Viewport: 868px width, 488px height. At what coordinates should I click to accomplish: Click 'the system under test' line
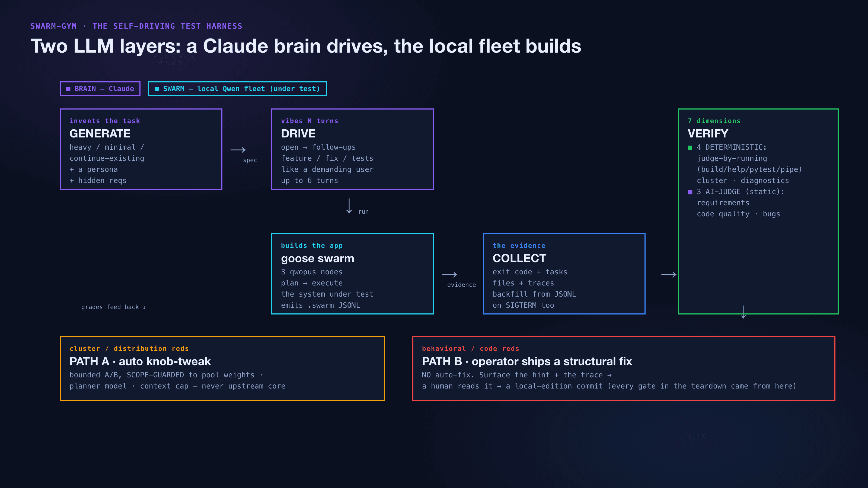pyautogui.click(x=327, y=294)
